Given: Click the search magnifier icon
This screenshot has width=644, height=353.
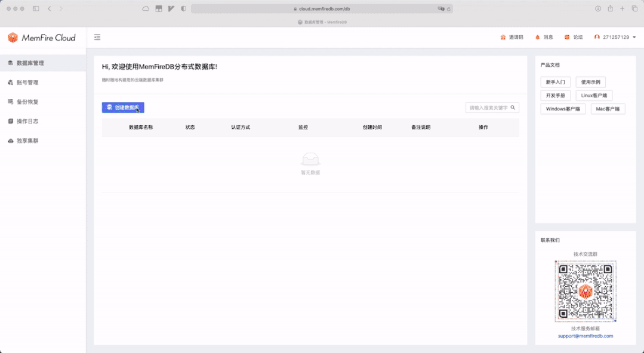Looking at the screenshot, I should pos(513,107).
